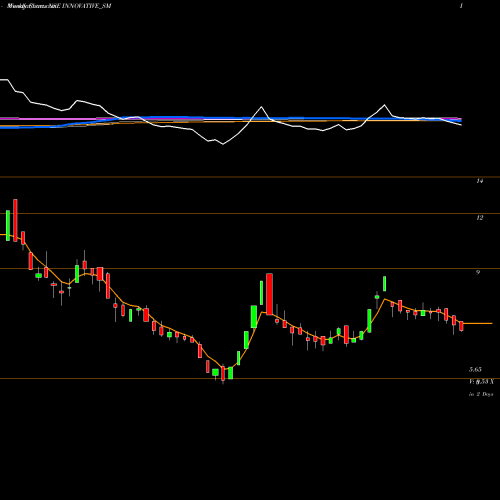Click the last red candle on the right
The image size is (500, 500).
click(461, 326)
